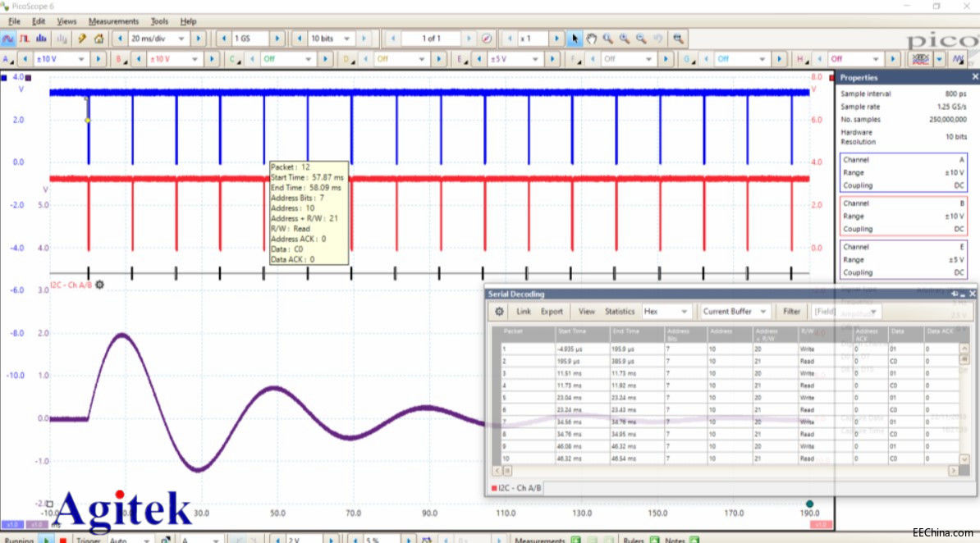980x543 pixels.
Task: Click the I2C decoder gear icon on graph
Action: click(99, 285)
